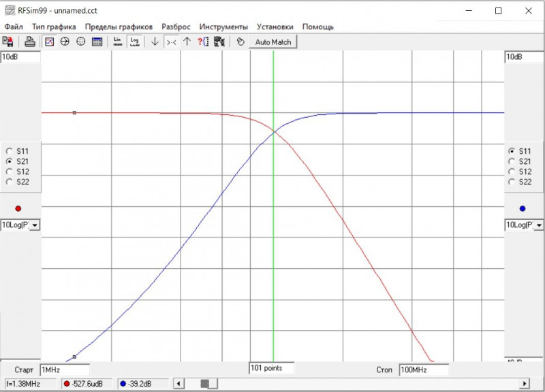Set logarithmic frequency scale (Log) icon
Image resolution: width=545 pixels, height=392 pixels.
134,42
